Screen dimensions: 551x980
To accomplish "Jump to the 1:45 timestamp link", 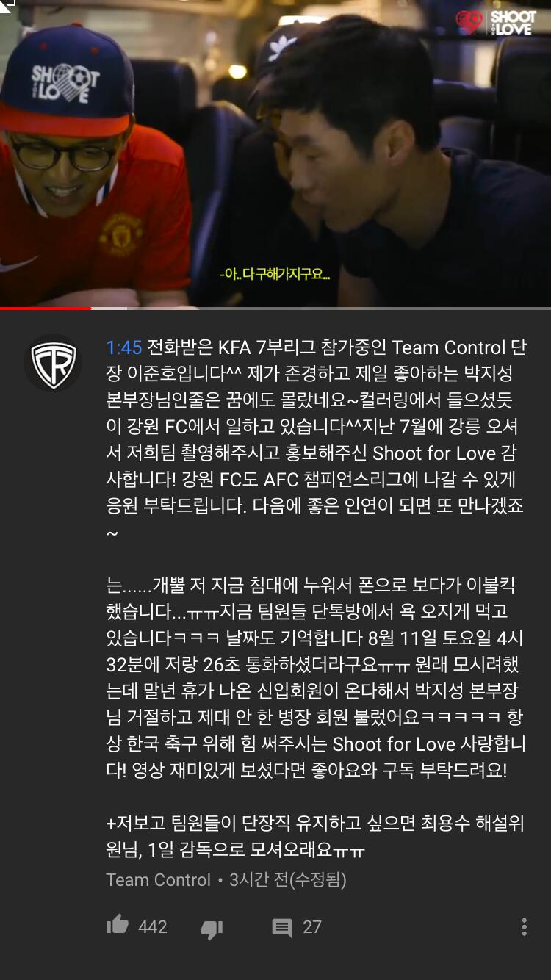I will coord(123,347).
